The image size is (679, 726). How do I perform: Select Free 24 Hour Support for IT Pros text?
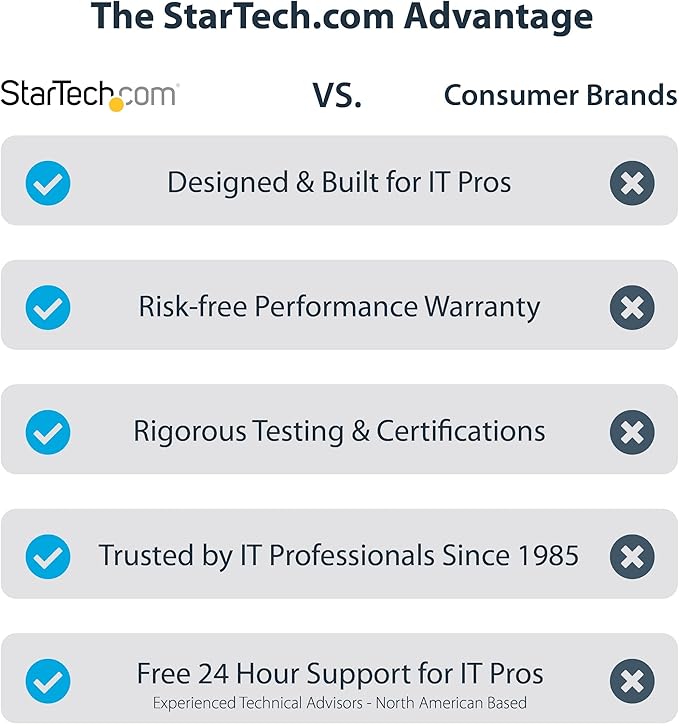click(x=340, y=674)
